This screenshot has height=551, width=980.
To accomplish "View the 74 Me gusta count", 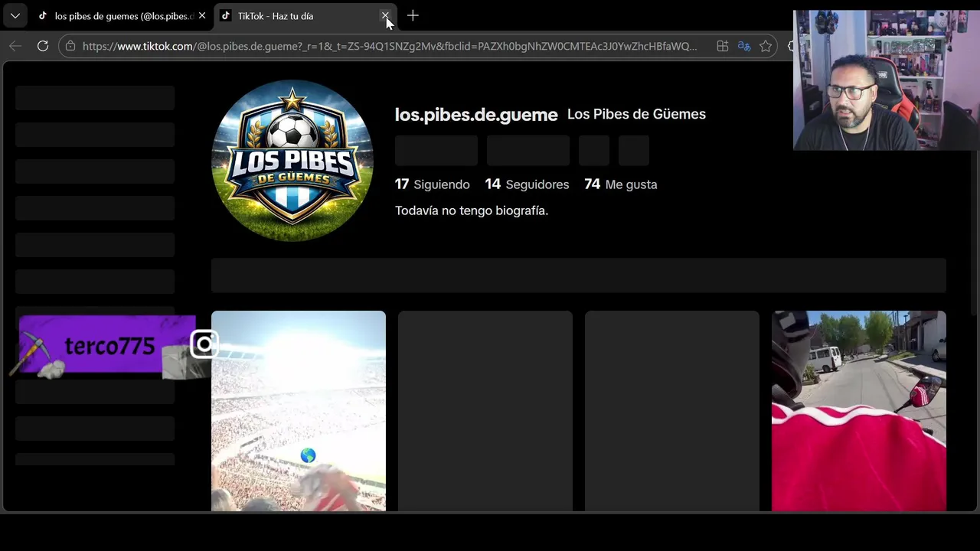I will [620, 184].
